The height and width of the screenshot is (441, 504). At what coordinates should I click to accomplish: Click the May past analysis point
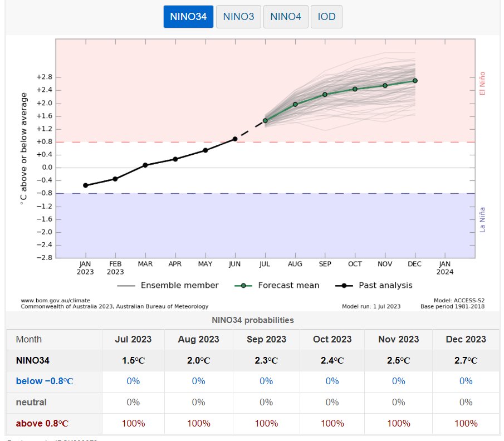205,150
